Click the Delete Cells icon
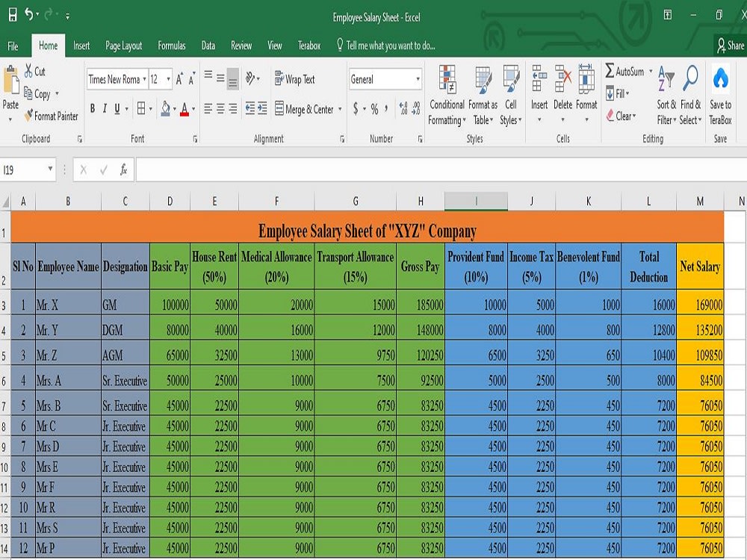 point(562,79)
